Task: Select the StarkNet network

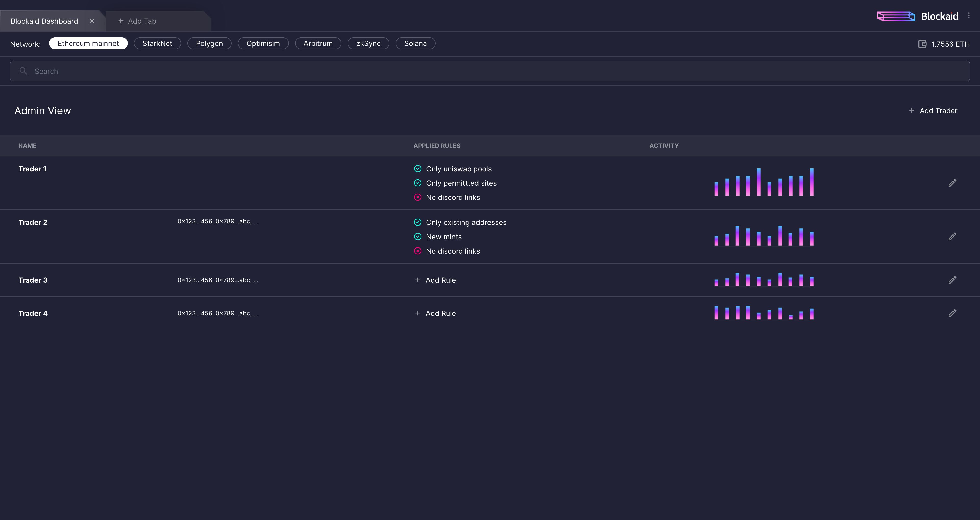Action: 157,43
